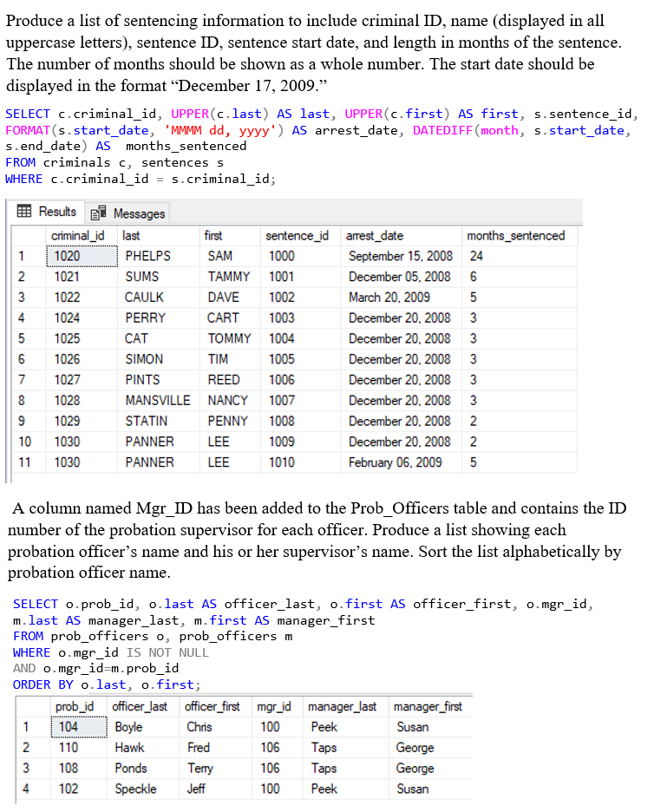The height and width of the screenshot is (812, 654).
Task: Sort by the months_sentenced column header
Action: pos(515,235)
